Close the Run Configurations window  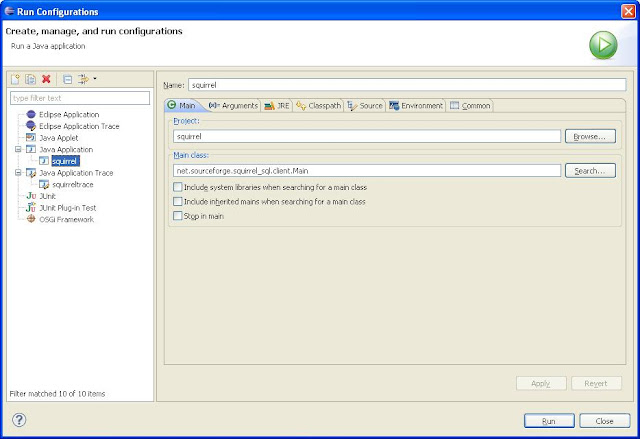coord(628,11)
